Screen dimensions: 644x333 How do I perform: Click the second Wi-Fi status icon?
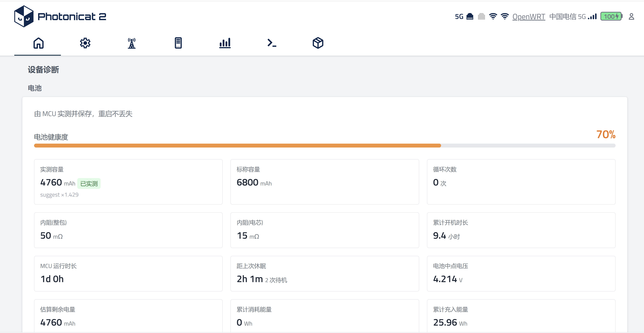click(x=505, y=17)
